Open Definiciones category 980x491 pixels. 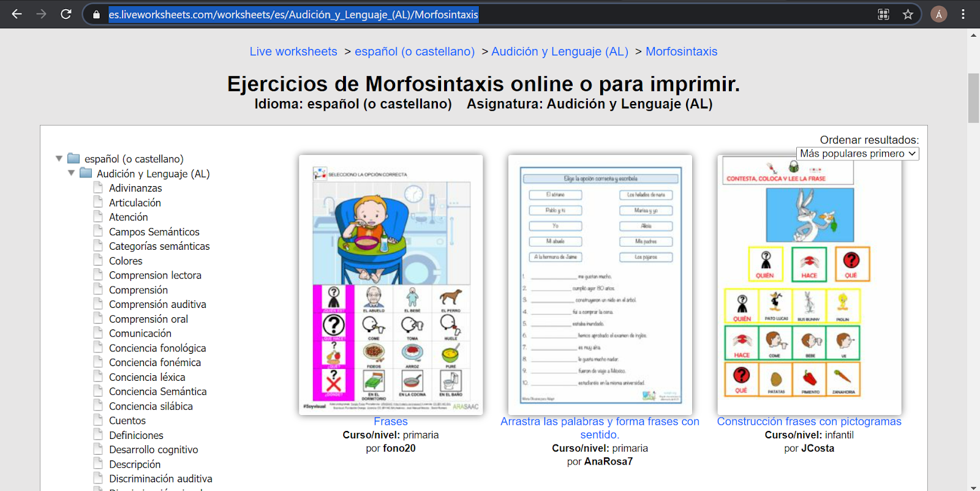(136, 435)
